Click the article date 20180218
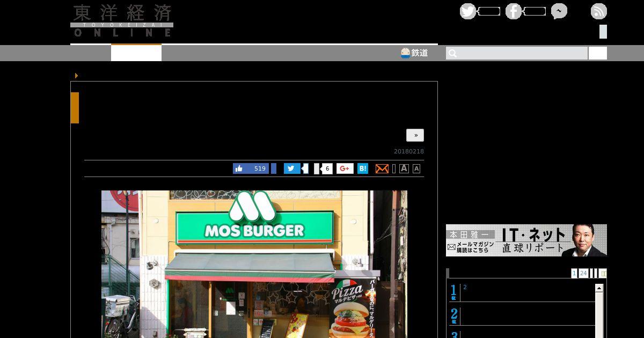 pyautogui.click(x=409, y=152)
